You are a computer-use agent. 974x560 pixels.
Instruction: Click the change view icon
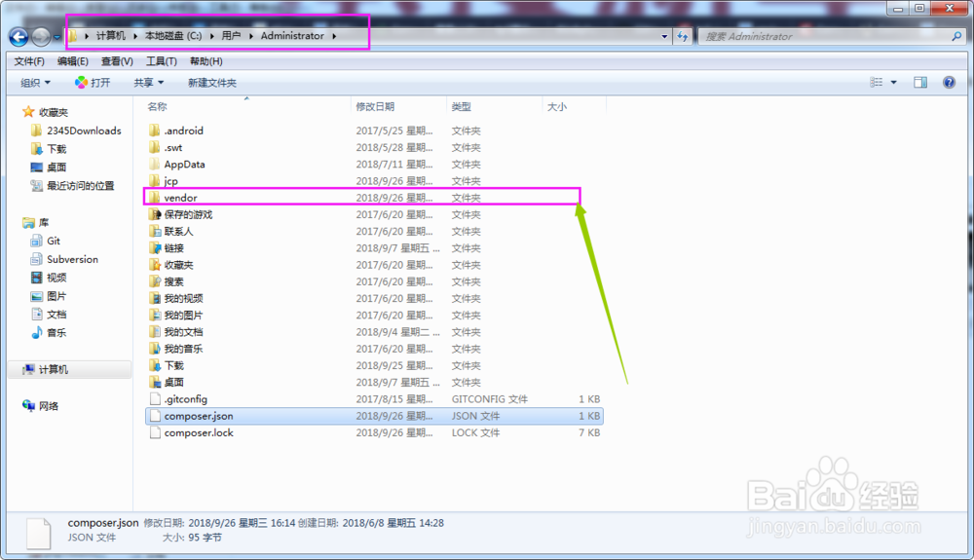pos(876,82)
